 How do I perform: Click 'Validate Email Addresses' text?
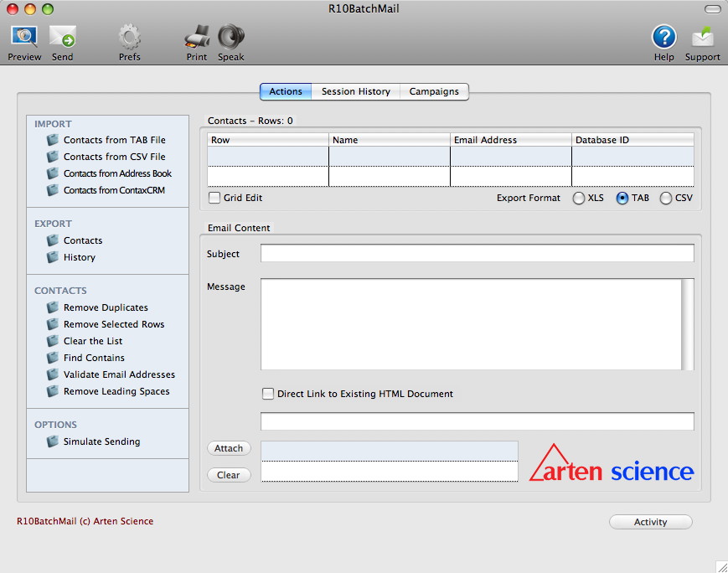[x=119, y=374]
